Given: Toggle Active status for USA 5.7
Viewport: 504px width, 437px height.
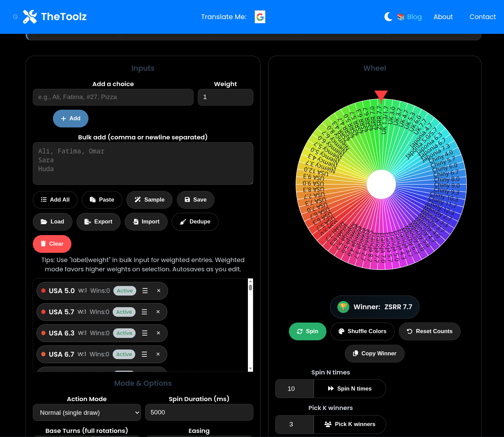Looking at the screenshot, I should point(124,312).
